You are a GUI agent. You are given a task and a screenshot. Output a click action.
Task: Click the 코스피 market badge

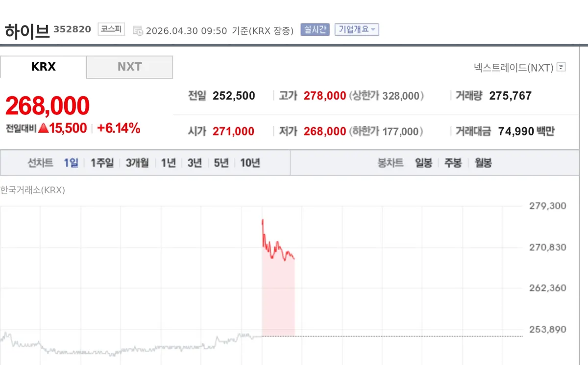pyautogui.click(x=111, y=29)
